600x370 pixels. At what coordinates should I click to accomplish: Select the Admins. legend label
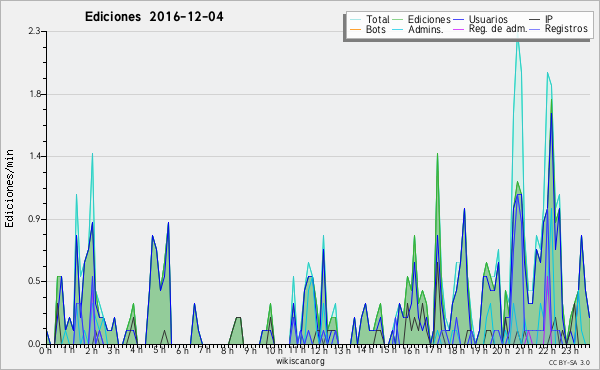[426, 29]
